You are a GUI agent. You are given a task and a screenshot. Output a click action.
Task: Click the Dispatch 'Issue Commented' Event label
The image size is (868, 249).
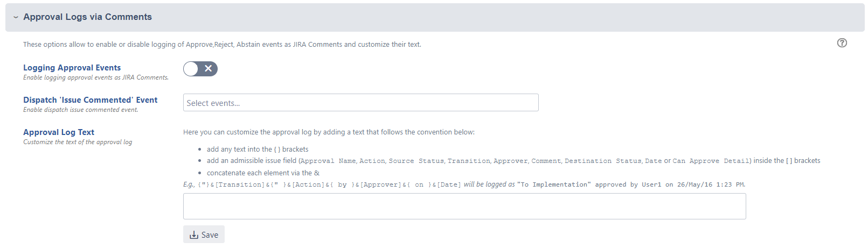pyautogui.click(x=90, y=100)
